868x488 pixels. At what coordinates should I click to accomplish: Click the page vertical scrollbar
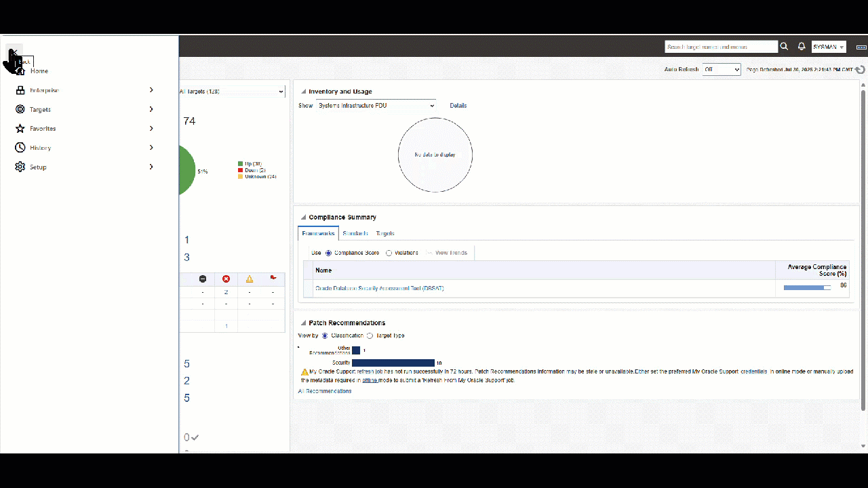click(863, 251)
